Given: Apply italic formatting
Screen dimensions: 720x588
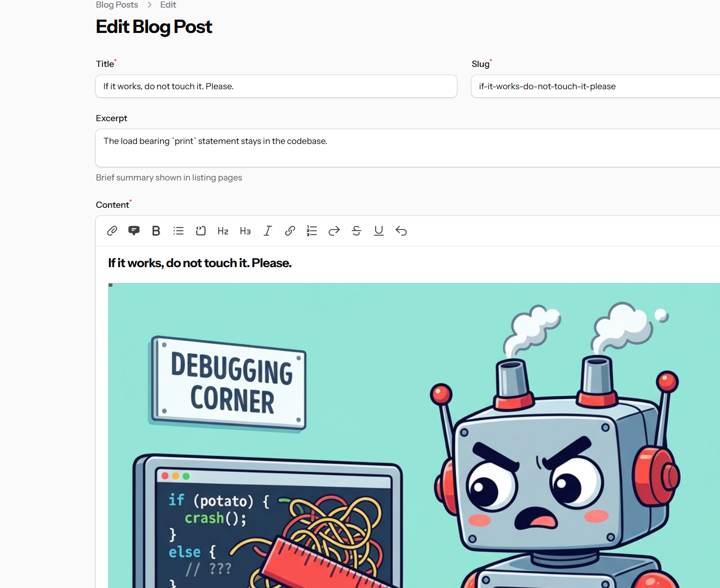Looking at the screenshot, I should (x=267, y=231).
